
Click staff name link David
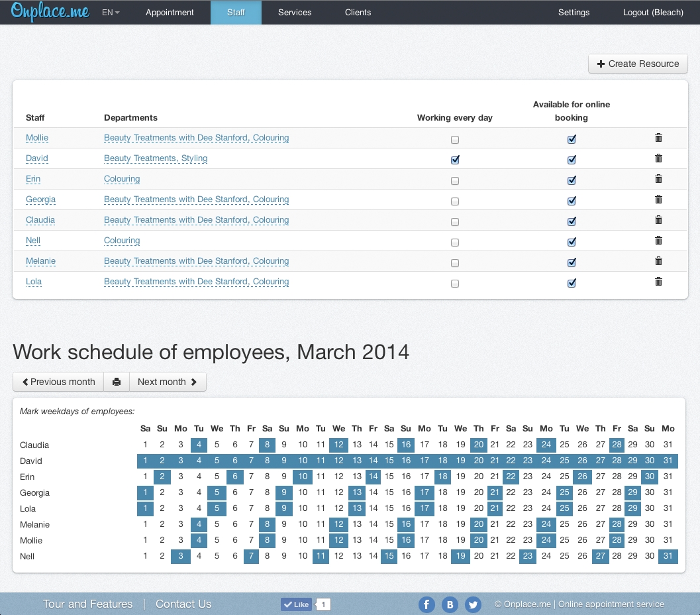point(36,158)
